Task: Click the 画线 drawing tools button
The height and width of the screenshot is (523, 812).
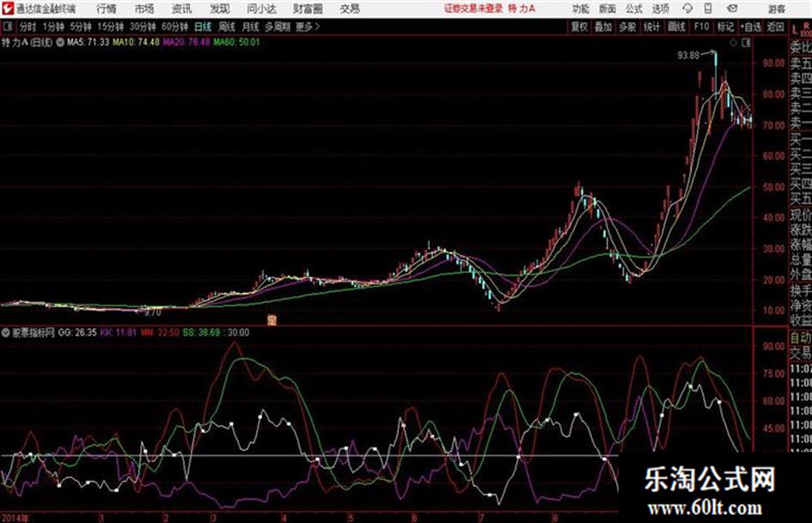Action: click(676, 27)
